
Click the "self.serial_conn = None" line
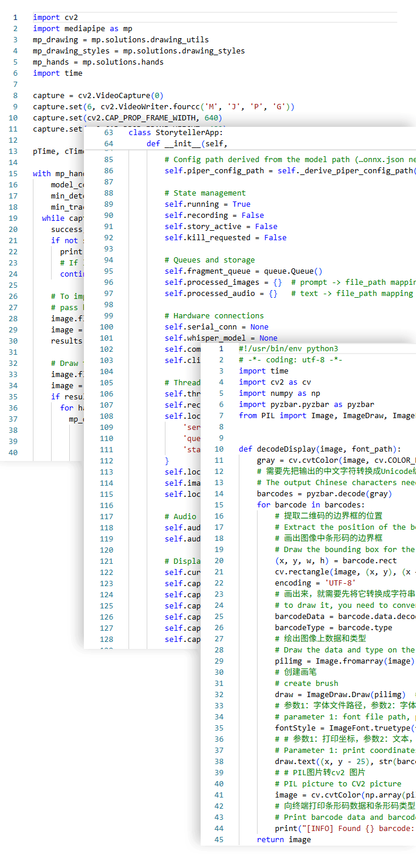coord(217,327)
